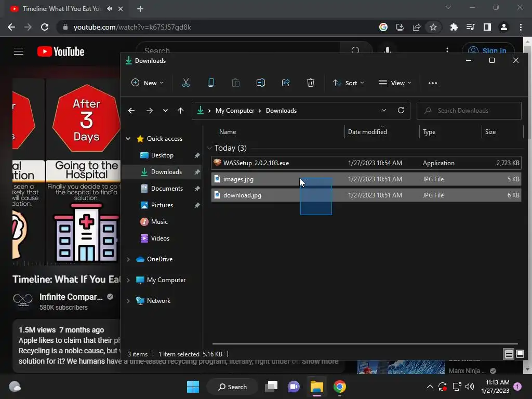Open the Sort dropdown in Explorer
This screenshot has height=399, width=532.
point(349,83)
